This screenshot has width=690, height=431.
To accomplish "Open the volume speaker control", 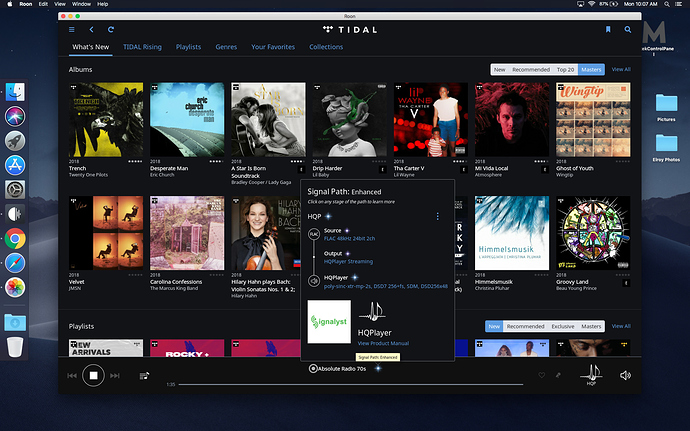I will coord(625,375).
